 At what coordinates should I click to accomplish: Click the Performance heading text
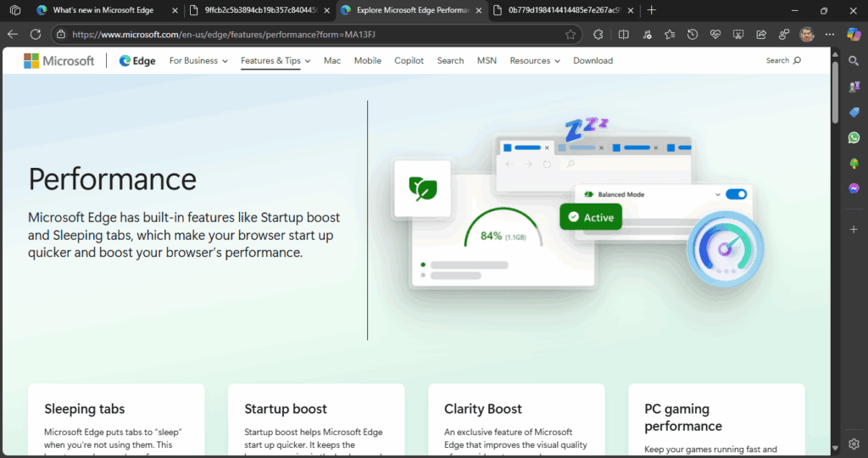point(113,179)
